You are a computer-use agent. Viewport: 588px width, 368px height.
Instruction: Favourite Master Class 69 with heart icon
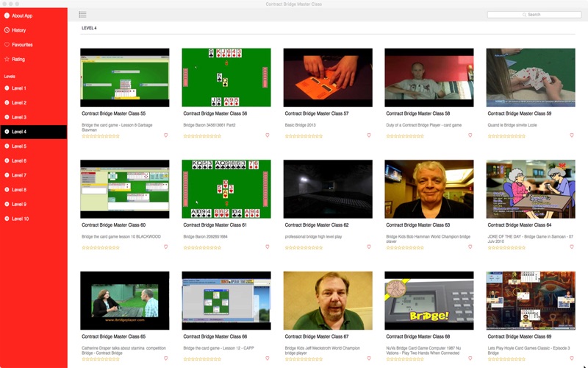[x=572, y=358]
